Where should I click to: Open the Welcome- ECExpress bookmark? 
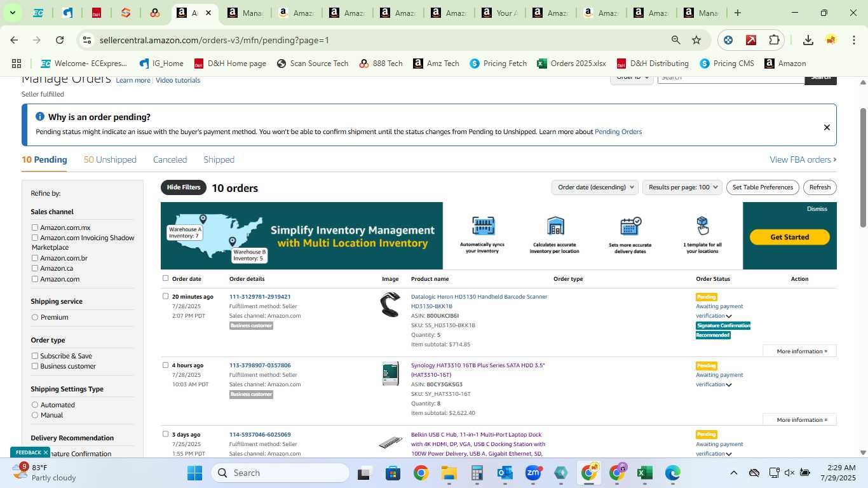click(x=84, y=64)
